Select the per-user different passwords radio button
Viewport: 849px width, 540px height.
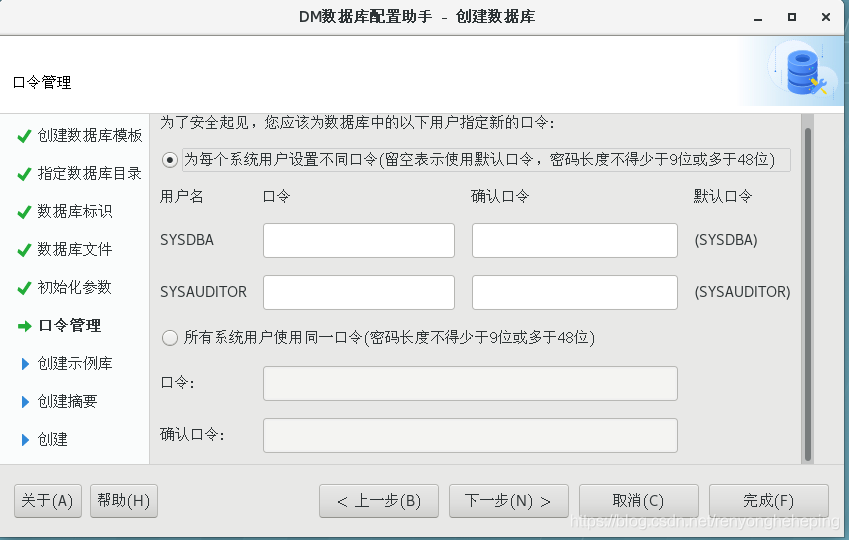click(169, 160)
